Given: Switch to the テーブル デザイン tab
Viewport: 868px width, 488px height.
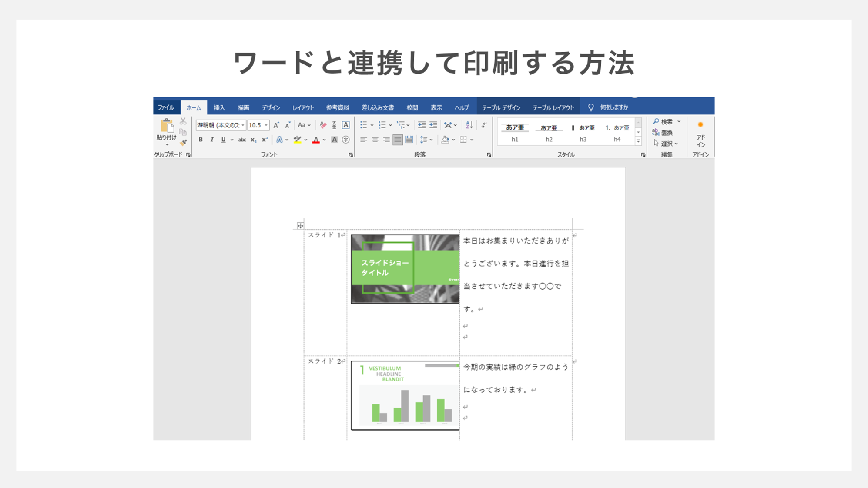Looking at the screenshot, I should pyautogui.click(x=501, y=107).
